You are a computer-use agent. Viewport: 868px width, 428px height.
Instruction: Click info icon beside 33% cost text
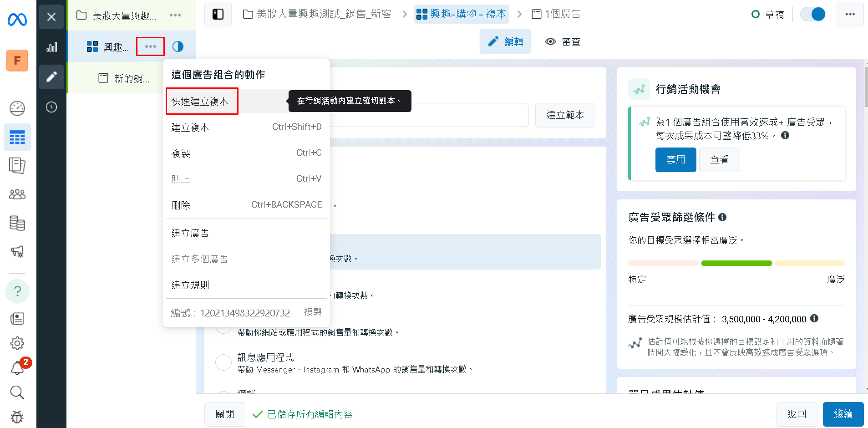(785, 135)
